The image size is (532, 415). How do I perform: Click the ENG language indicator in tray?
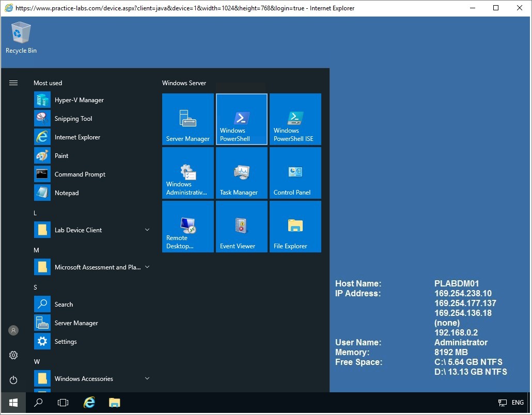point(517,403)
